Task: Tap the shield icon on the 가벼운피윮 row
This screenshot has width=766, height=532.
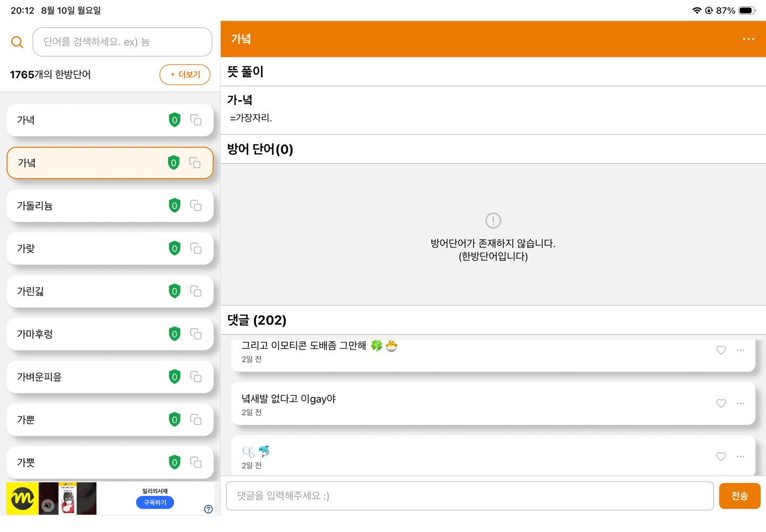Action: tap(174, 377)
